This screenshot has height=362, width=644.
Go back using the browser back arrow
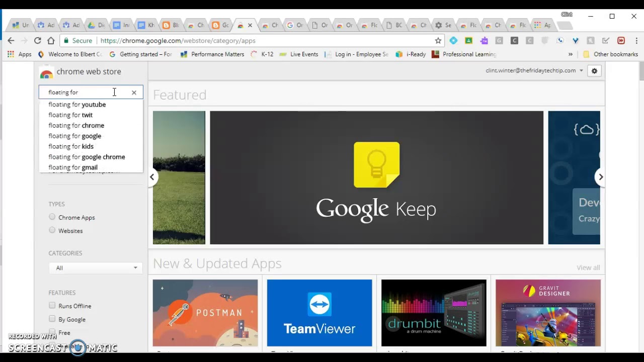tap(11, 41)
